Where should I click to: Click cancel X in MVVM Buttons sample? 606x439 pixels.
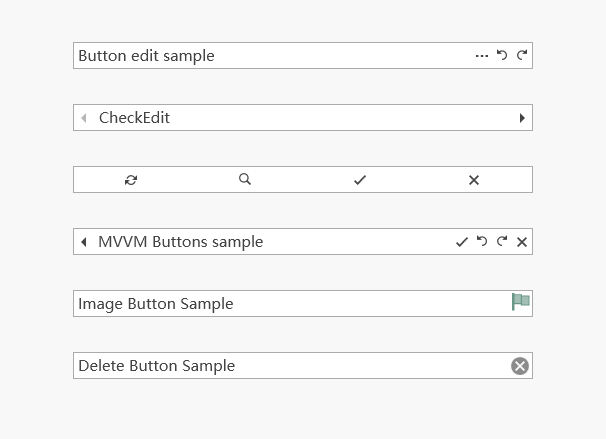coord(522,242)
